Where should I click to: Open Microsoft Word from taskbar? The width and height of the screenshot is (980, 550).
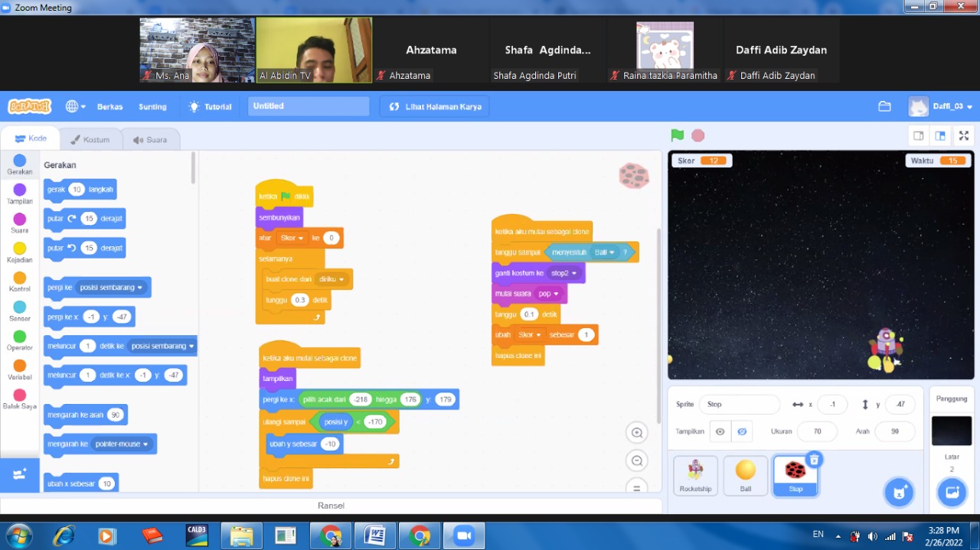(375, 535)
